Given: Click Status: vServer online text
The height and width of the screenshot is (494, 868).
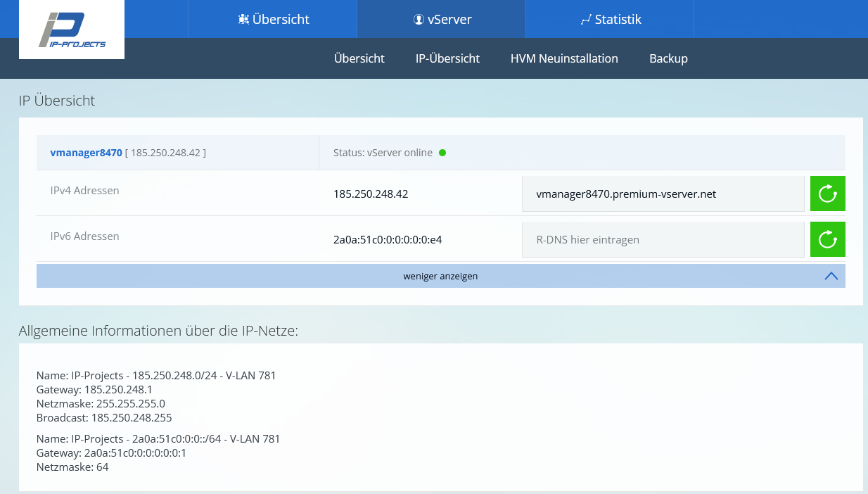Looking at the screenshot, I should coord(383,153).
